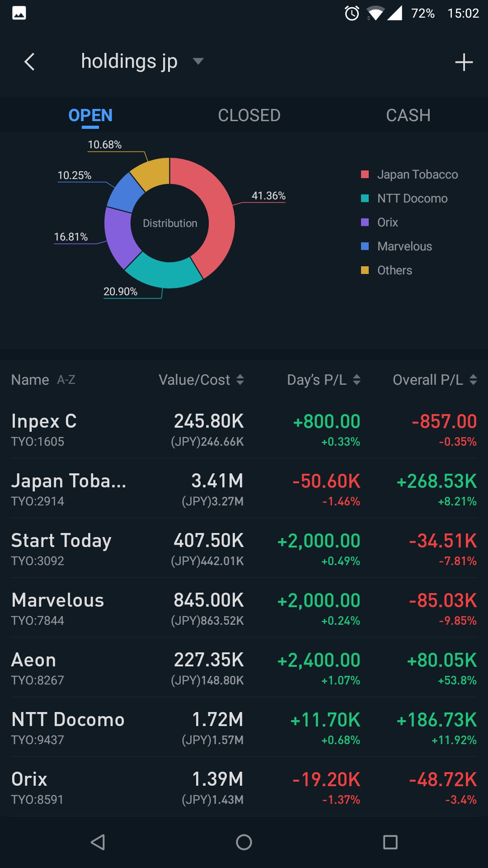
Task: Select the red Japan Tobacco legend swatch
Action: tap(365, 175)
